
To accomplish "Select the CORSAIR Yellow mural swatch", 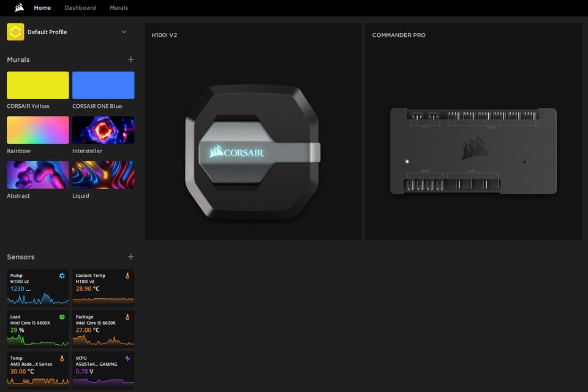I will [37, 85].
